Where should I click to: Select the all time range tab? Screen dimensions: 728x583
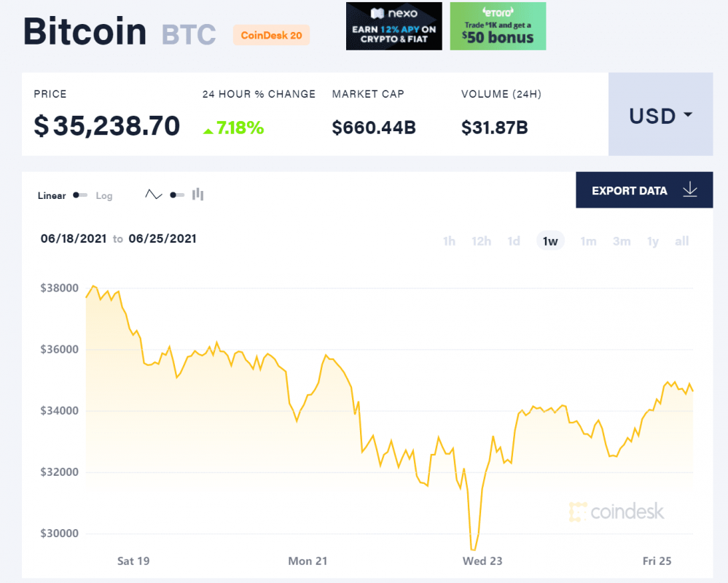click(x=682, y=240)
